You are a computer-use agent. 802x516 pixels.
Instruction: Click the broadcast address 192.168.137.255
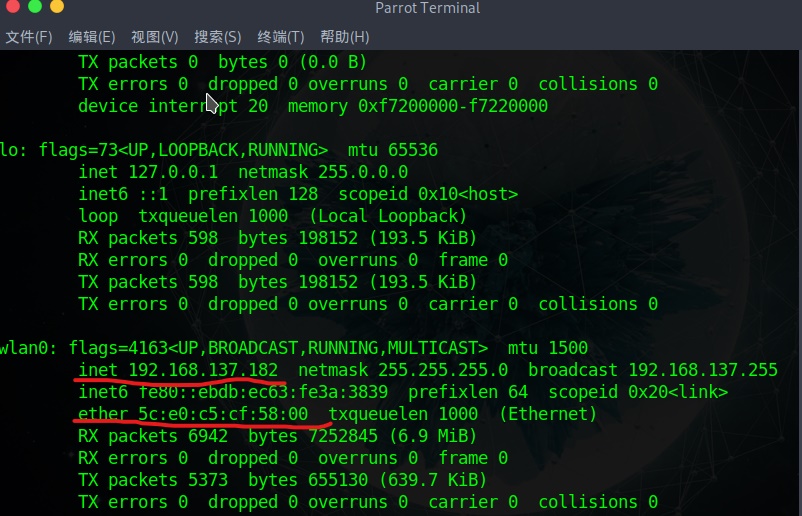[703, 370]
